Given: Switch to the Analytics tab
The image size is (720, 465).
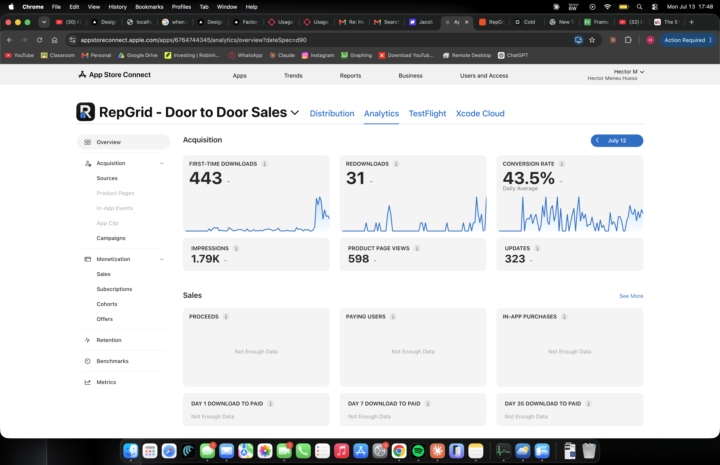Looking at the screenshot, I should pyautogui.click(x=381, y=113).
